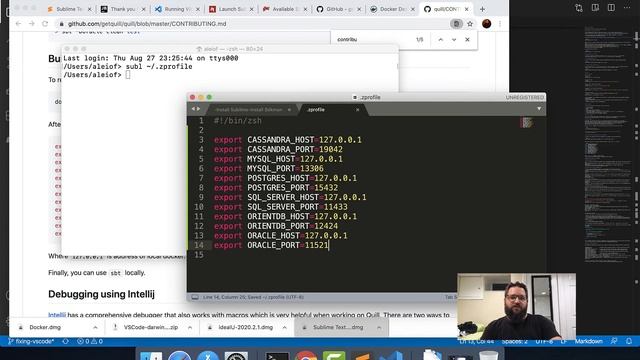Switch to the Thank you browser tab

click(x=122, y=9)
